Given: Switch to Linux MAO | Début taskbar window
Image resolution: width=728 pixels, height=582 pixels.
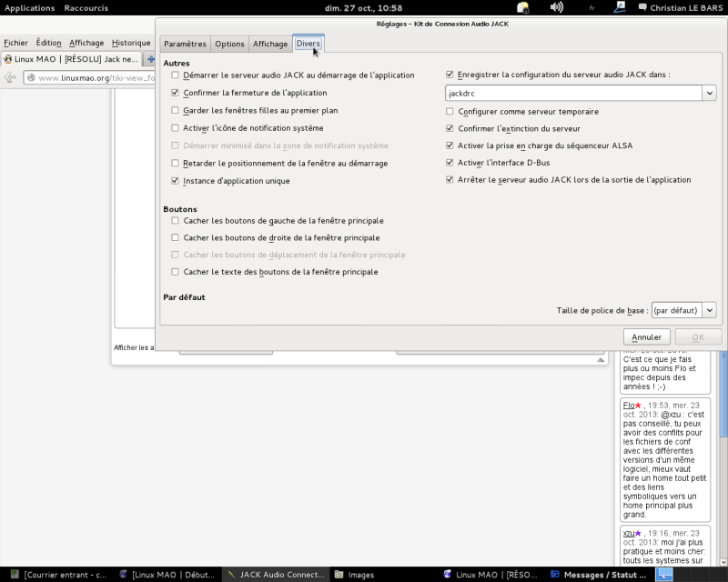Looking at the screenshot, I should click(x=167, y=575).
